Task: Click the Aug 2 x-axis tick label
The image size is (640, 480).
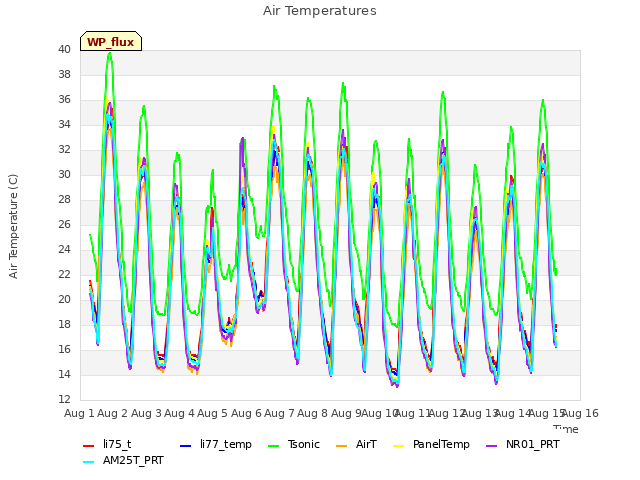Action: tap(113, 413)
